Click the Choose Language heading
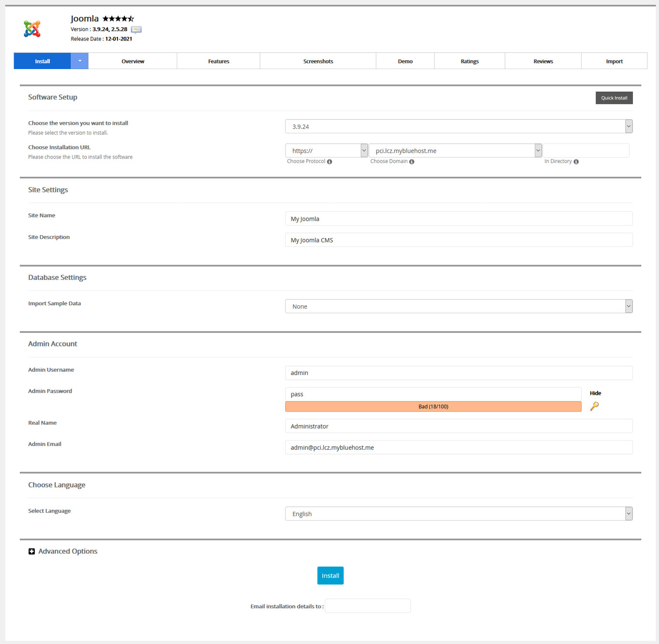The image size is (659, 644). tap(57, 485)
